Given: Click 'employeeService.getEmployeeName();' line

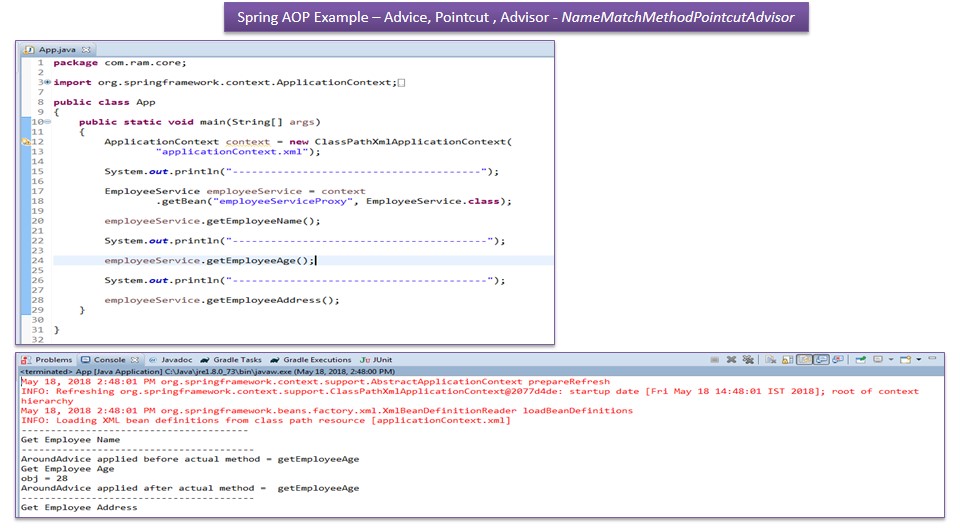Looking at the screenshot, I should click(x=212, y=221).
